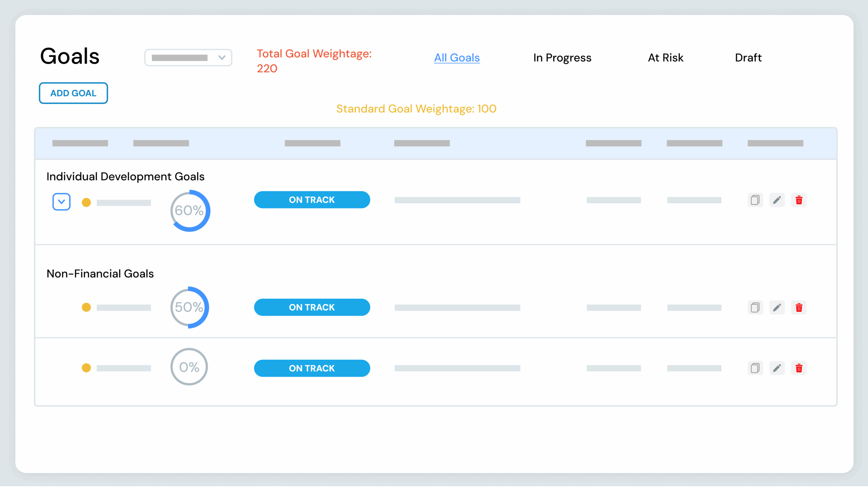Delete the 0% progress goal

point(799,368)
